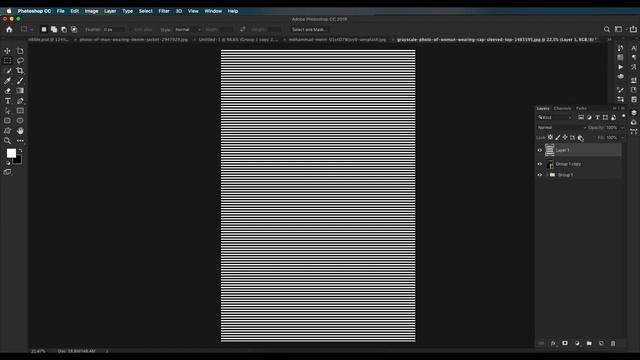
Task: Select the Layer 1 row
Action: [x=579, y=150]
